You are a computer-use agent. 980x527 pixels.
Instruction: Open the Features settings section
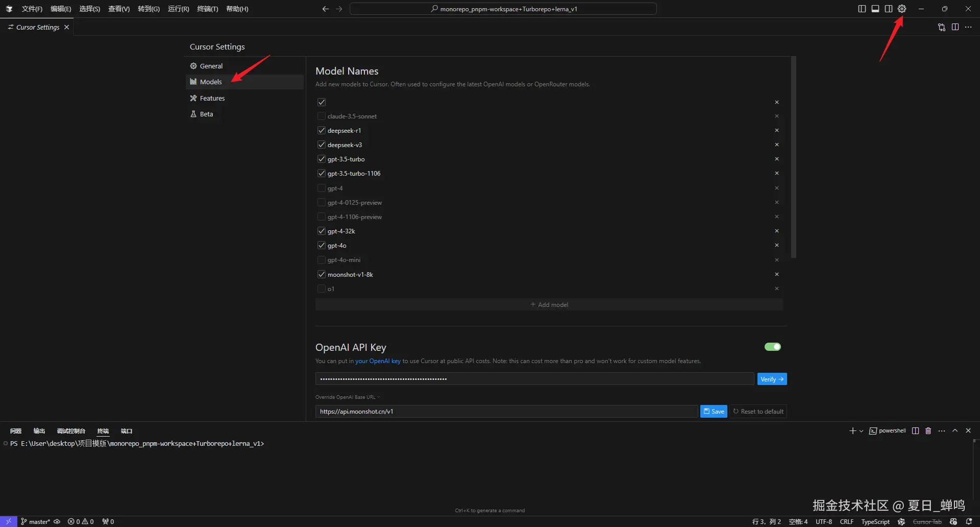point(244,98)
